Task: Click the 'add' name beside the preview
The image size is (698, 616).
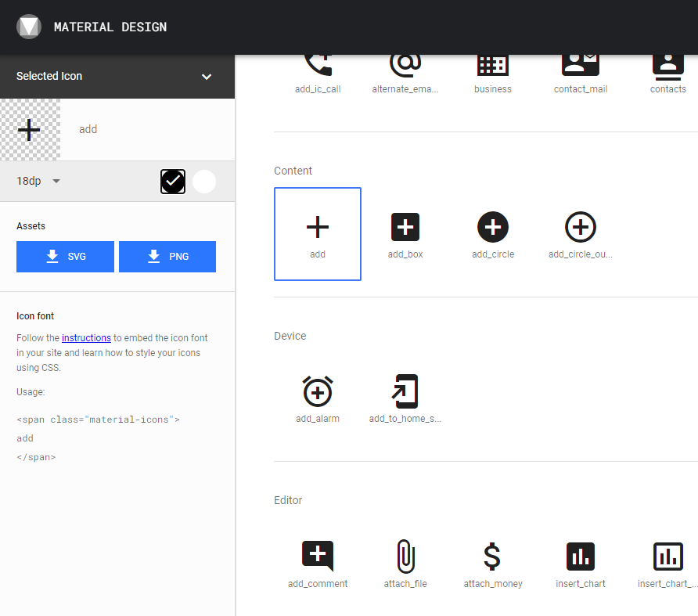Action: coord(88,129)
